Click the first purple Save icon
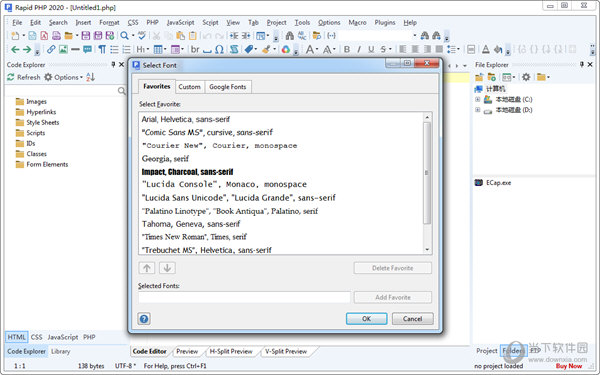Screen dimensions: 600x375 (x=86, y=36)
